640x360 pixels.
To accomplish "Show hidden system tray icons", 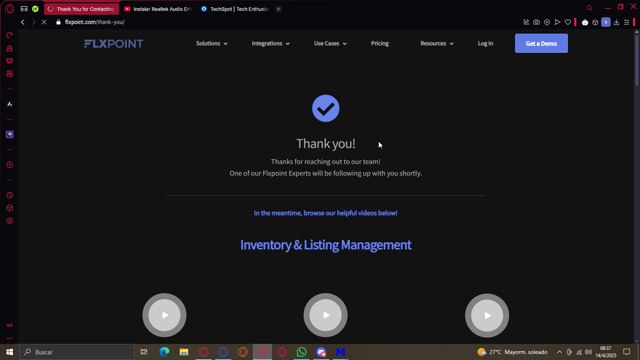I will (x=559, y=352).
